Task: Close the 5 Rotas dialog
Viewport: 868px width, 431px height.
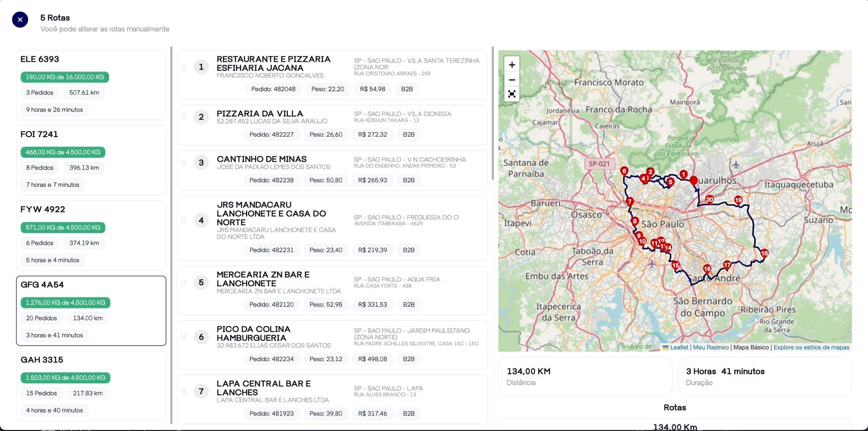Action: point(20,20)
